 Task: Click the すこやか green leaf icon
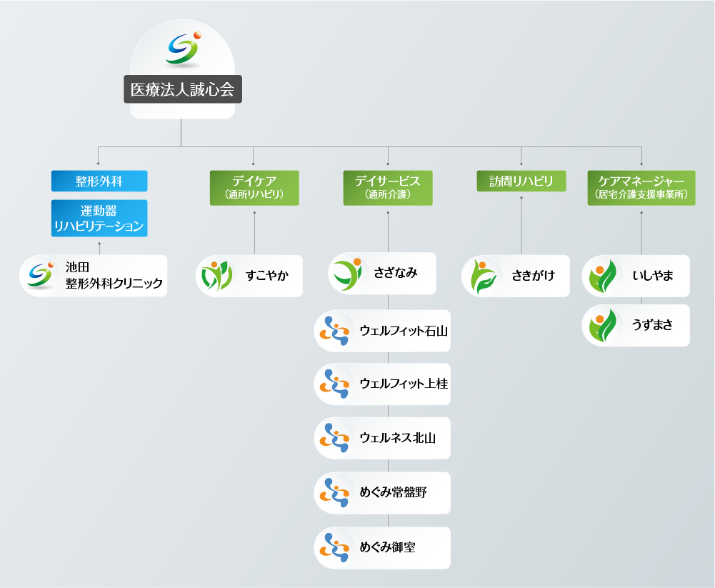[x=216, y=276]
